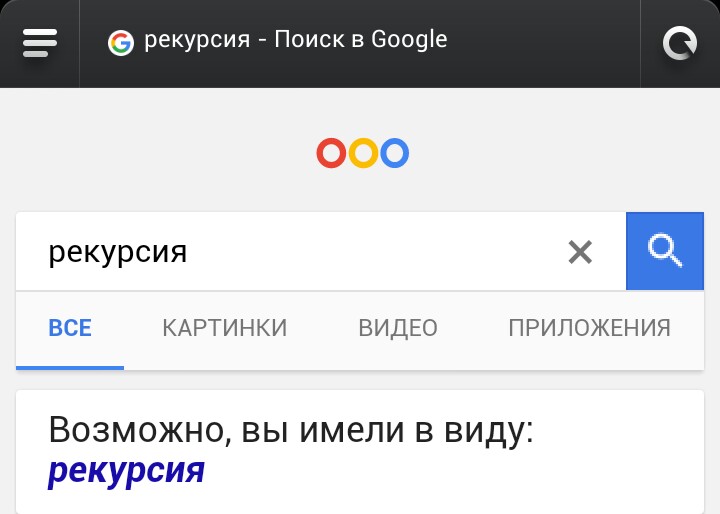Reload the page with the refresh icon
The width and height of the screenshot is (720, 514).
(680, 43)
